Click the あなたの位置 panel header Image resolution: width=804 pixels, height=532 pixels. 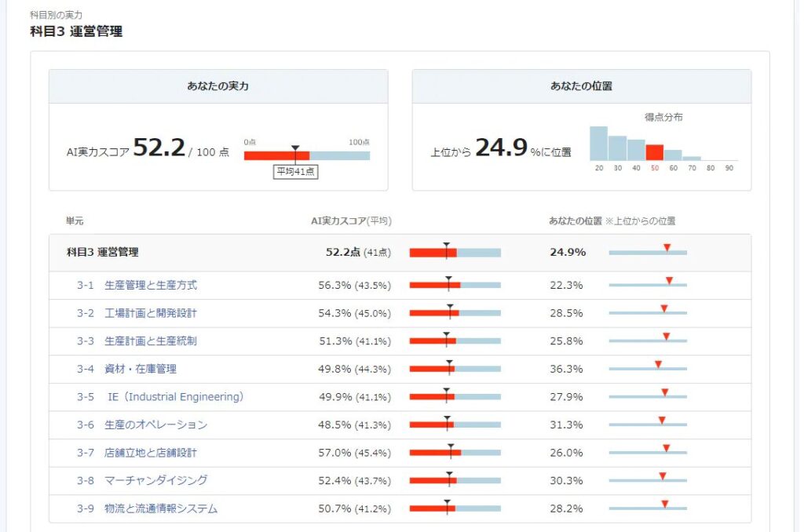581,86
